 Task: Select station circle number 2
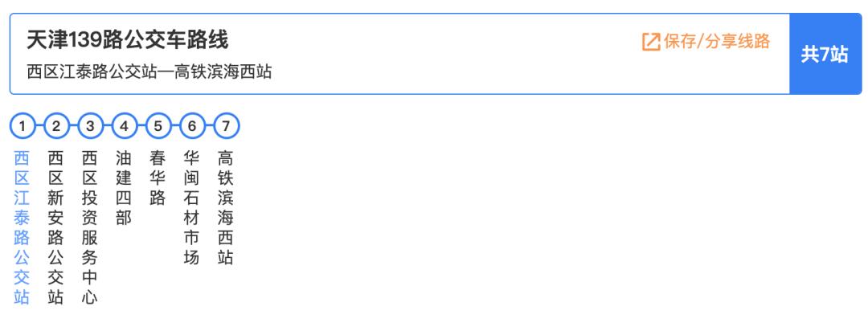(x=56, y=126)
